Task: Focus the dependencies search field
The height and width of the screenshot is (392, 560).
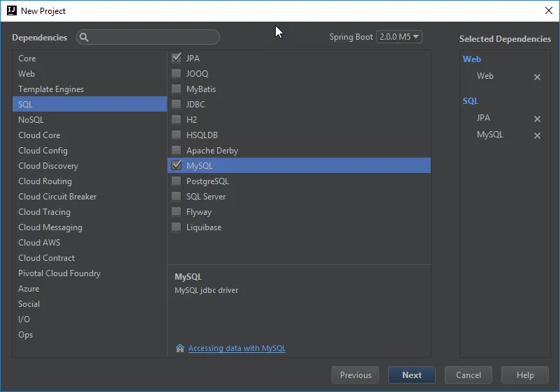Action: 148,37
